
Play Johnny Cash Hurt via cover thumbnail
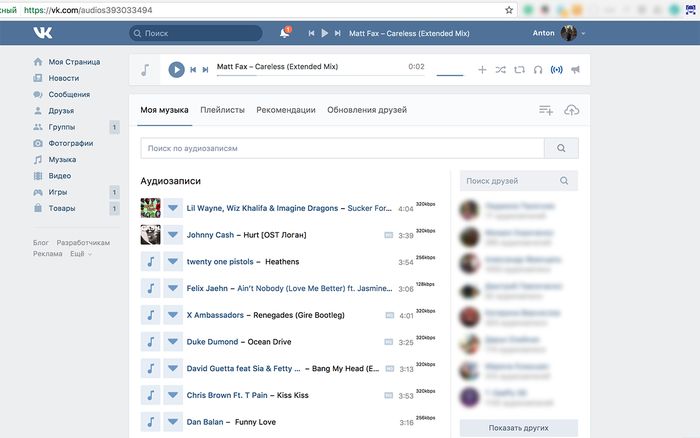point(150,235)
